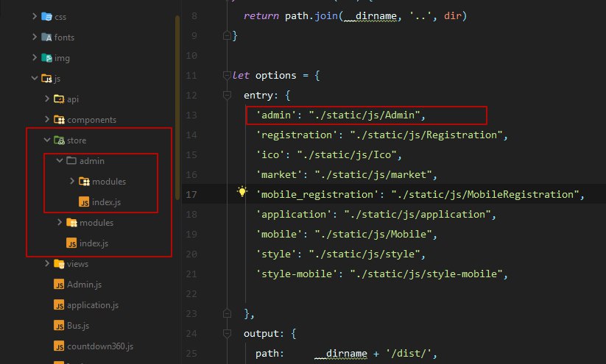Click the js folder icon
The width and height of the screenshot is (606, 364).
(47, 79)
